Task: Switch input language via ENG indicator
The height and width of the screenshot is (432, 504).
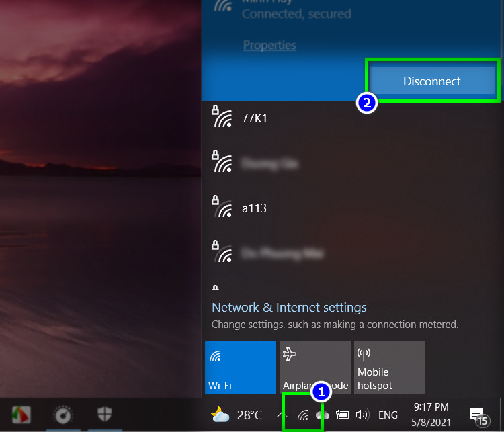Action: coord(388,415)
